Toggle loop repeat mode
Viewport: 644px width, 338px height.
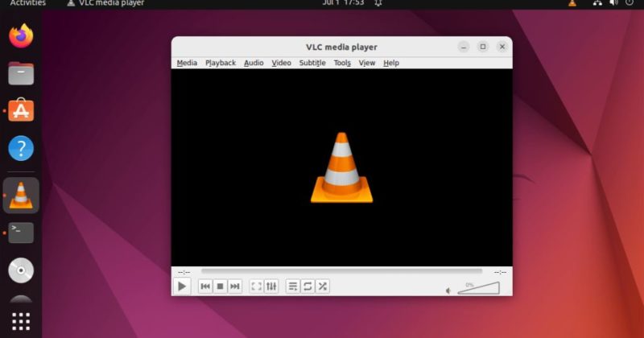coord(308,286)
